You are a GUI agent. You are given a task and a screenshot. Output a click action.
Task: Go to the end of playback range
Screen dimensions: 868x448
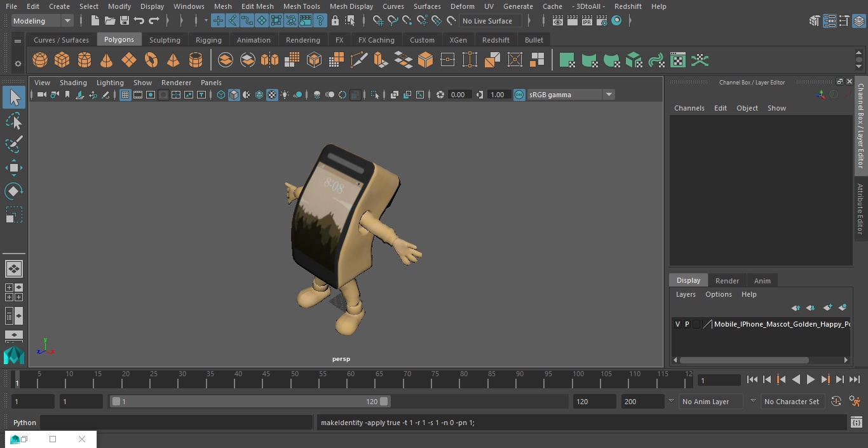pyautogui.click(x=855, y=379)
